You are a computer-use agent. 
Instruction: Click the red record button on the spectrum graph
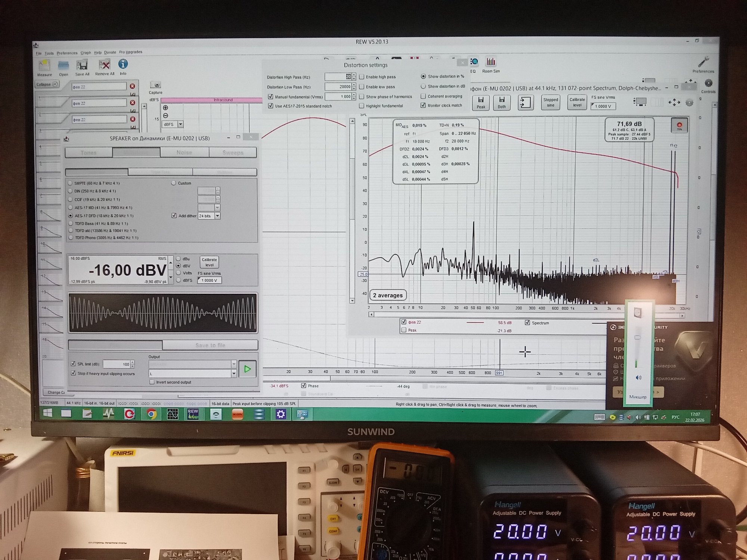[679, 125]
